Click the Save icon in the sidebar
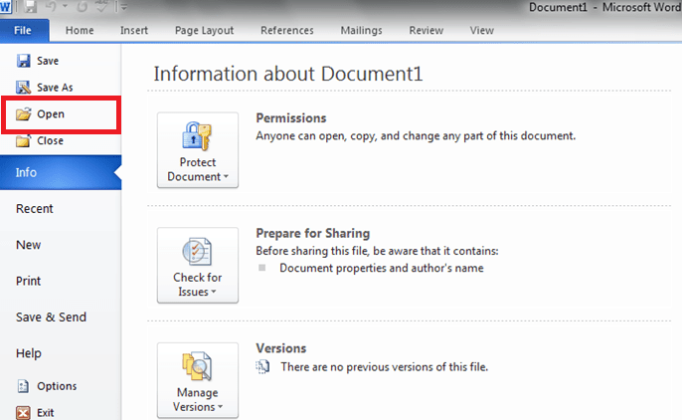Screen dimensions: 682x420 [x=24, y=61]
